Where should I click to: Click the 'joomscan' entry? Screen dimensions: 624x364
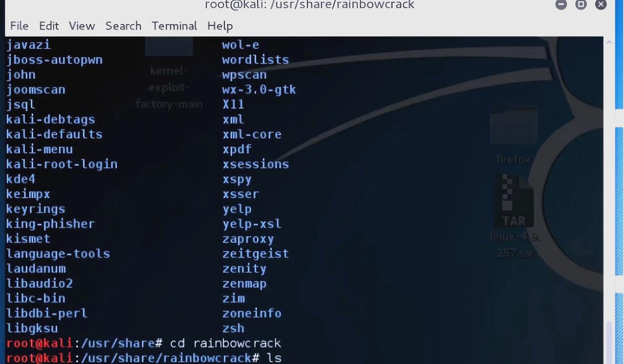pos(36,90)
